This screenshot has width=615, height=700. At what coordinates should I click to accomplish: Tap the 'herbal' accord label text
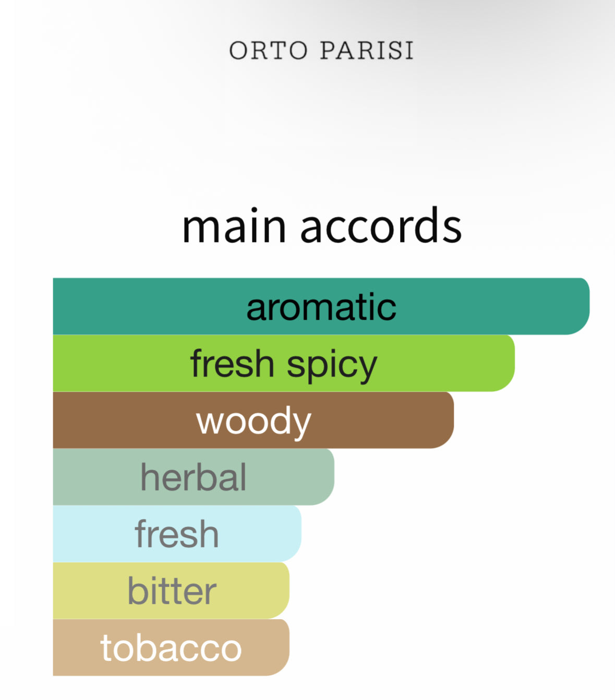point(194,477)
